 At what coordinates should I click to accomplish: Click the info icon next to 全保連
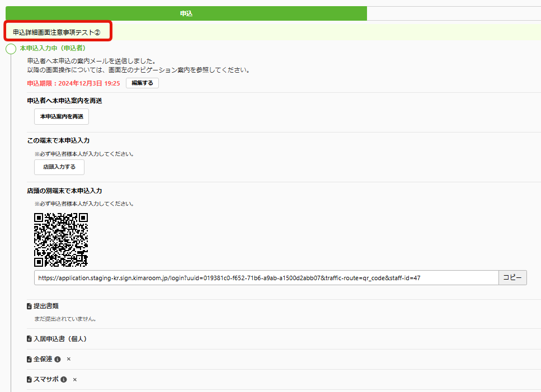tap(58, 359)
